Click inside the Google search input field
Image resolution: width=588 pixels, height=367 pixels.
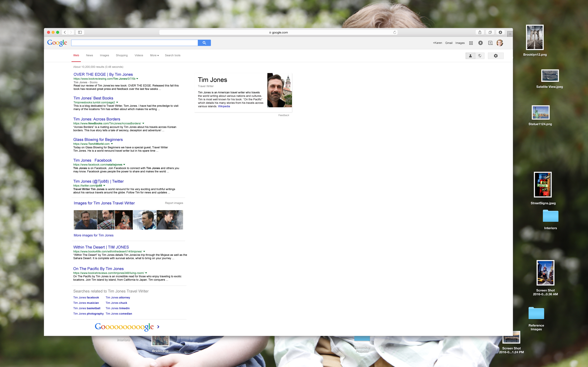134,43
